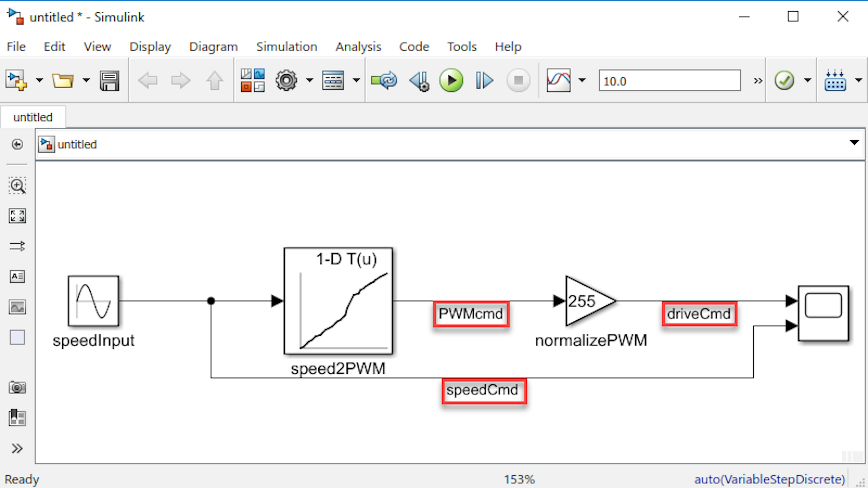The height and width of the screenshot is (488, 868).
Task: Select the untitled model tab
Action: (33, 117)
